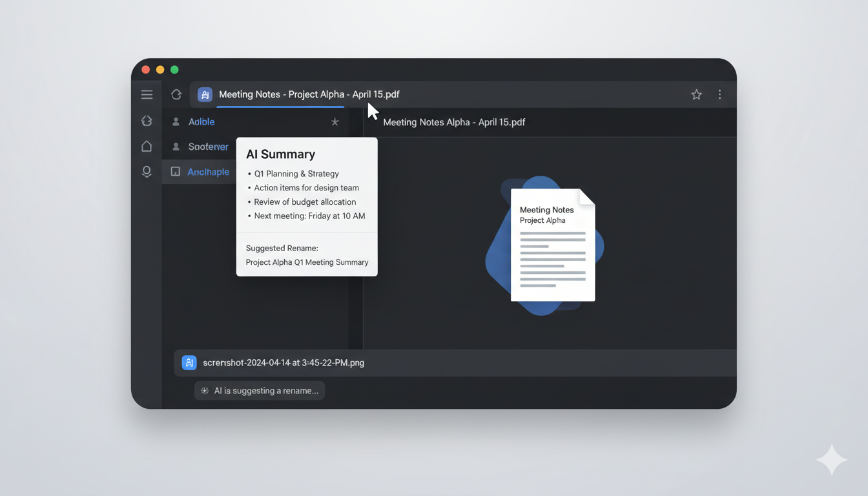Click 'AI is suggesting a rename...' button

coord(259,390)
